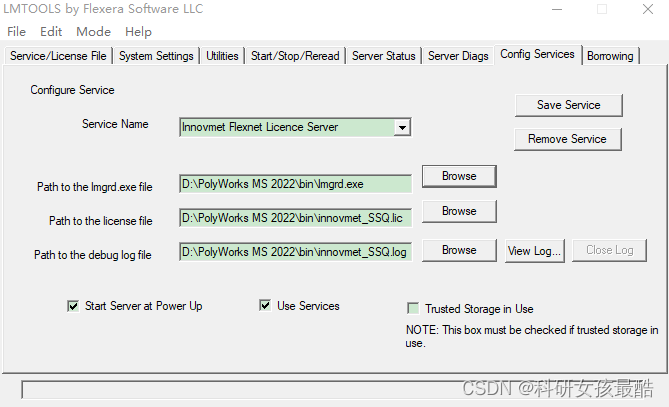Minimize the LMTOOLS window

click(x=557, y=9)
